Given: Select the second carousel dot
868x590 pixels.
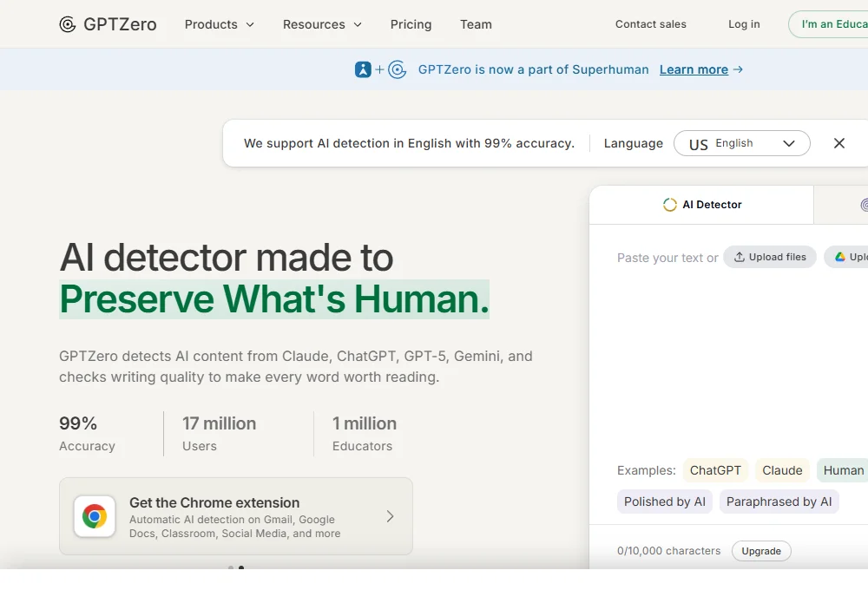Looking at the screenshot, I should 241,567.
